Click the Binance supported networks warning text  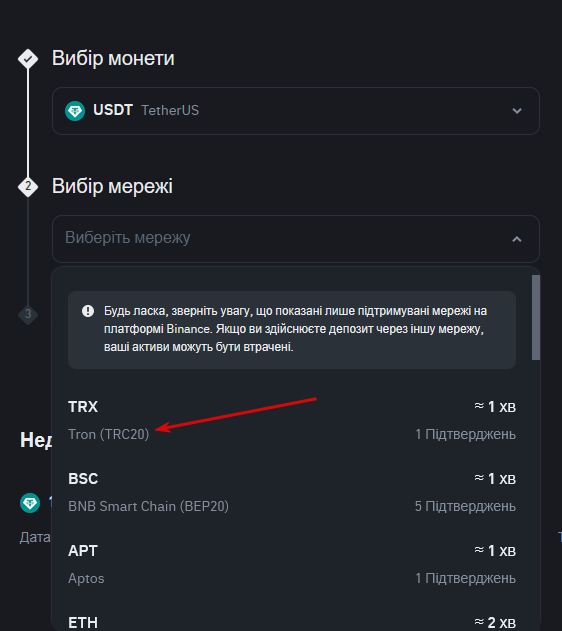296,329
